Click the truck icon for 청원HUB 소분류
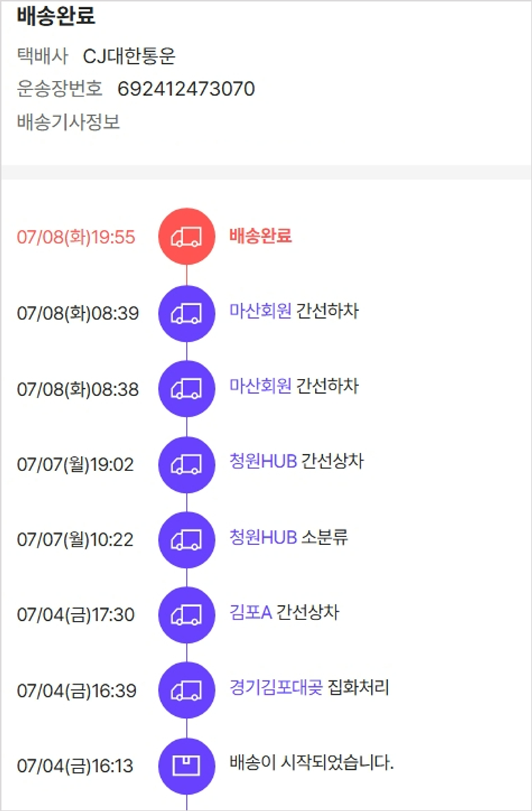 click(x=187, y=539)
